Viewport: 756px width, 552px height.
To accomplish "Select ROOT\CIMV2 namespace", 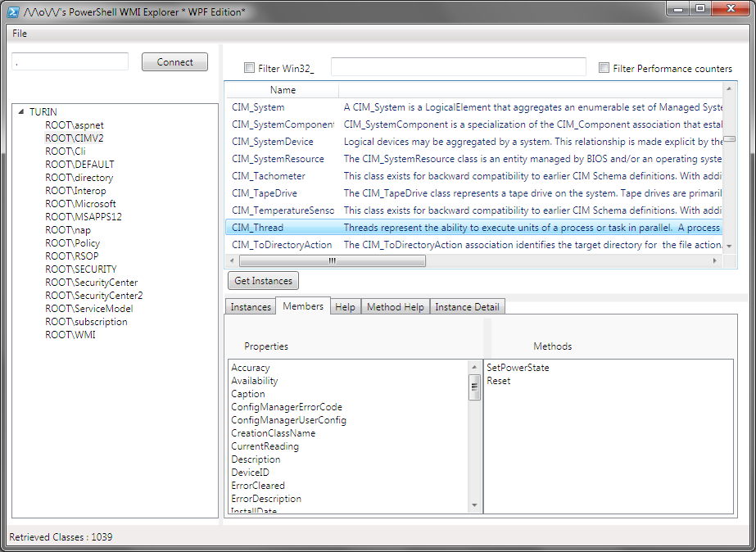I will tap(75, 138).
